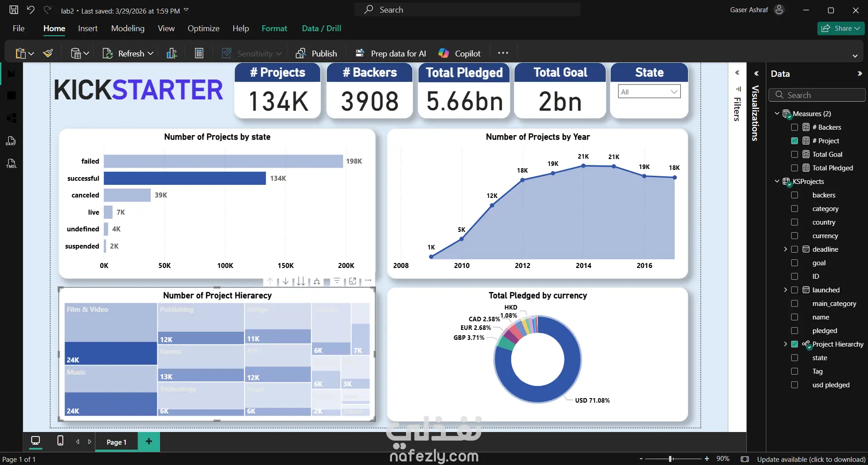This screenshot has height=465, width=868.
Task: Click the Data pane Search field
Action: pyautogui.click(x=818, y=95)
